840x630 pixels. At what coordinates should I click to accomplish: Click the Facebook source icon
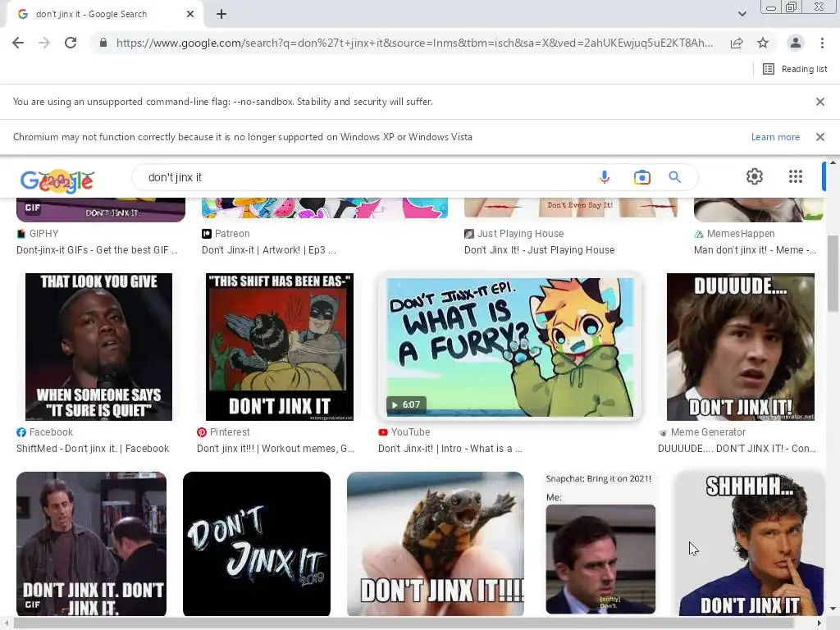click(x=21, y=432)
